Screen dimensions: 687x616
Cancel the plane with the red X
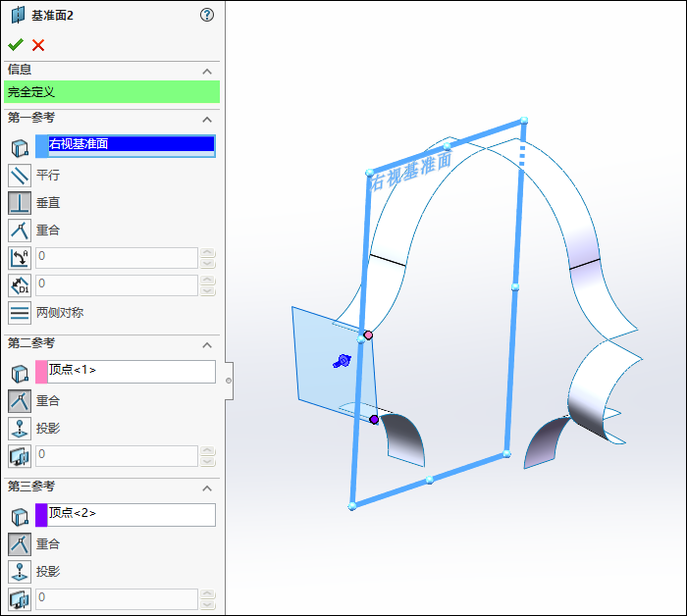tap(38, 45)
